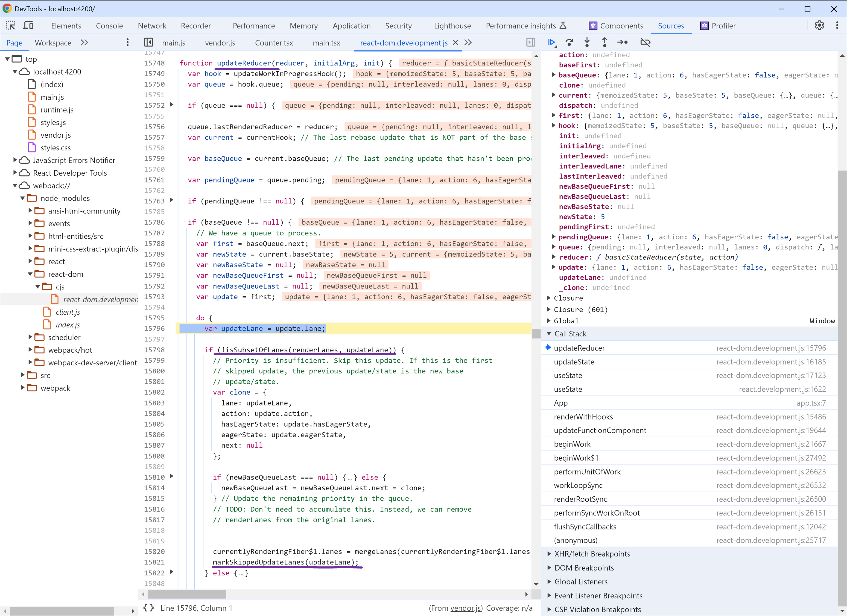Expand the Global scope entry
847x616 pixels.
pos(549,321)
